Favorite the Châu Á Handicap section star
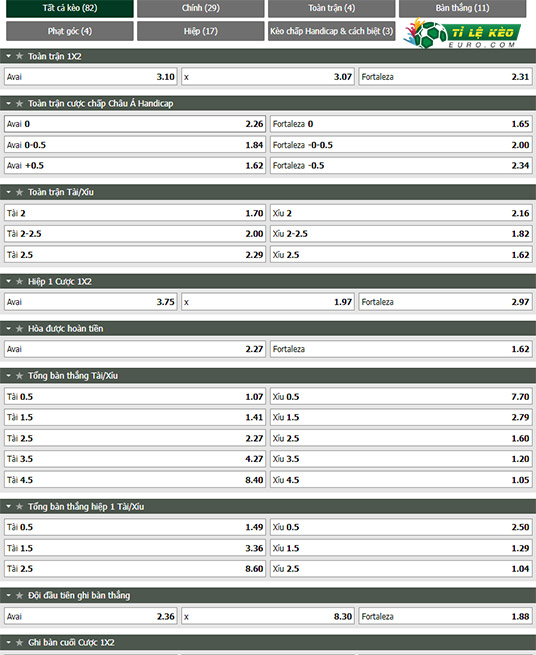 [x=19, y=104]
